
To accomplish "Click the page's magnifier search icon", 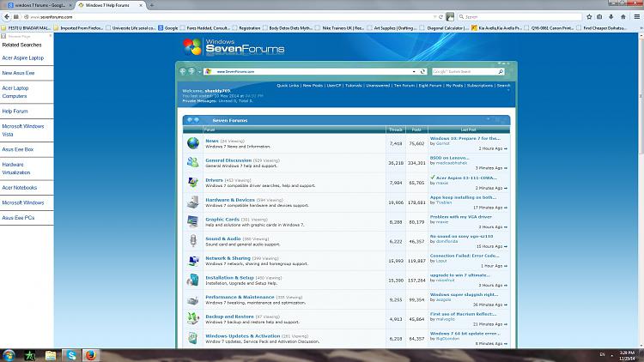I will point(501,72).
